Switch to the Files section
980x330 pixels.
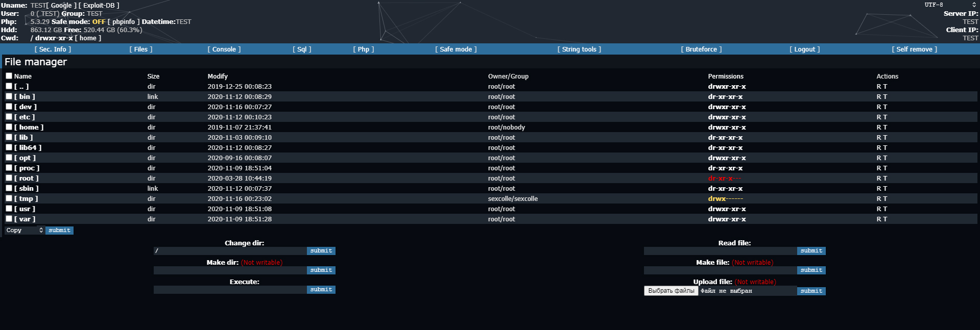tap(141, 49)
